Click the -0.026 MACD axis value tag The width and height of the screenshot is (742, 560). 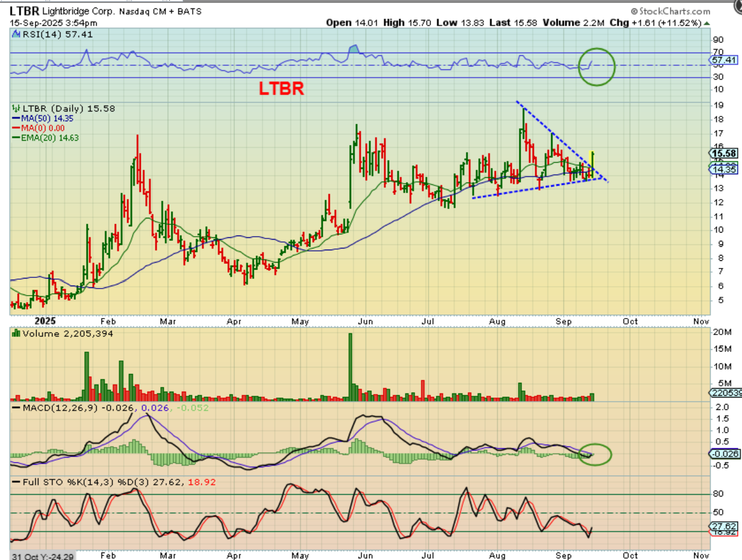pyautogui.click(x=724, y=453)
